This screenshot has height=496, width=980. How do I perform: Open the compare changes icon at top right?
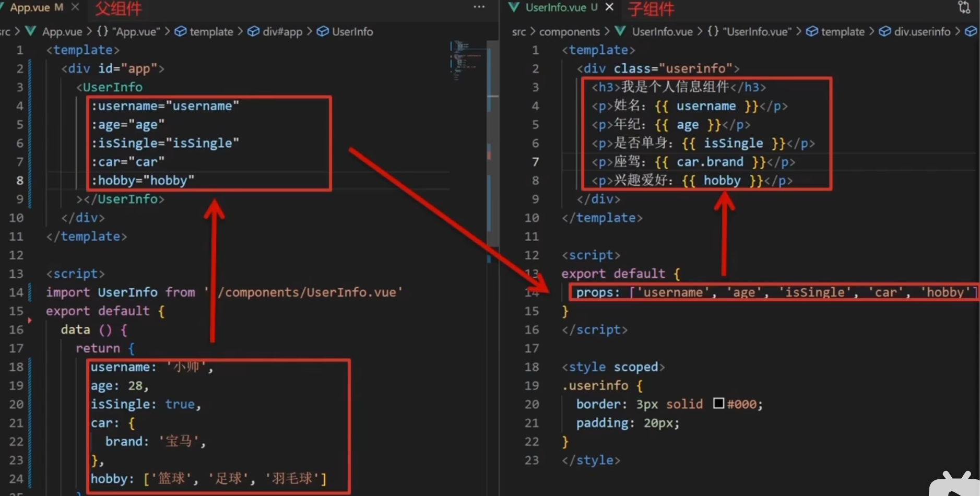pyautogui.click(x=964, y=7)
